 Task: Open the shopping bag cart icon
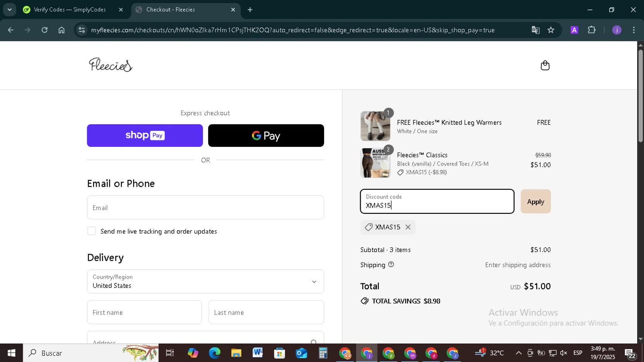coord(545,65)
